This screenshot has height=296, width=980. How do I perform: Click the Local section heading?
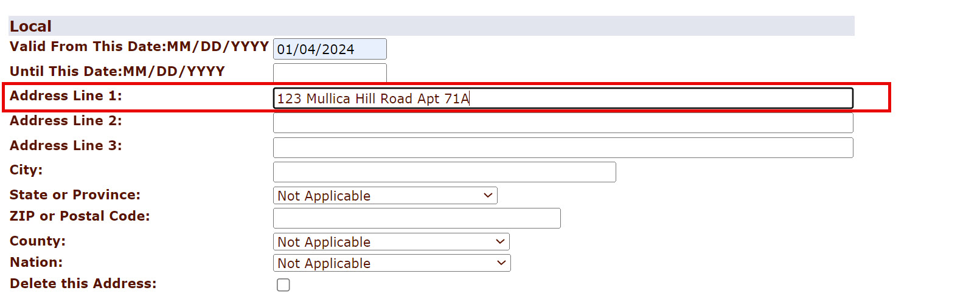31,26
